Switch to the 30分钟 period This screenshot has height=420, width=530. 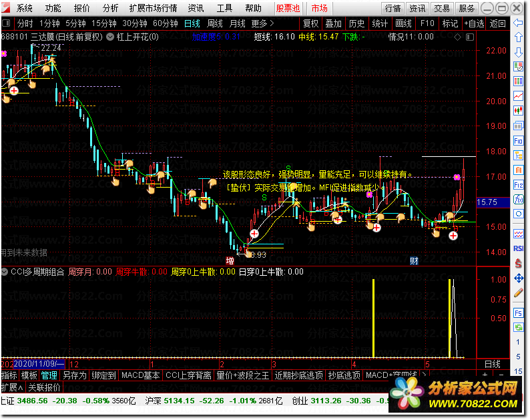(135, 23)
